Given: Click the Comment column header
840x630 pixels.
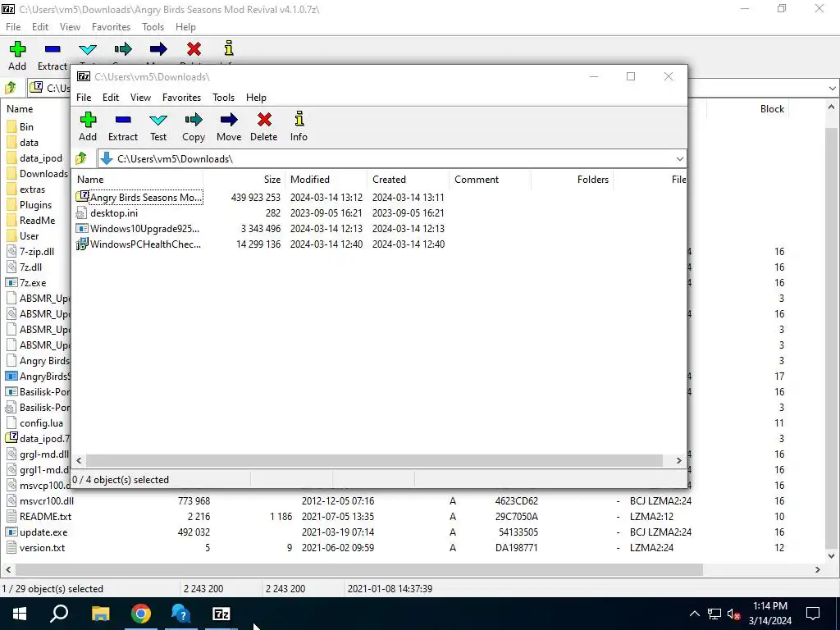Looking at the screenshot, I should pos(491,180).
